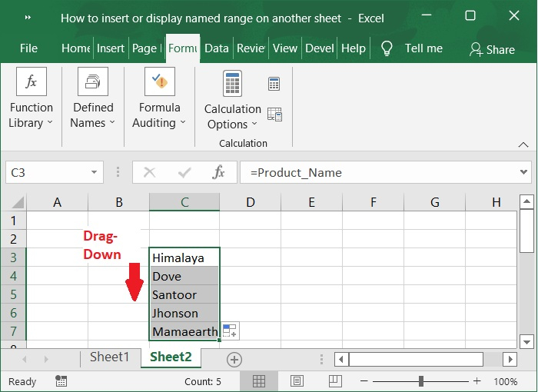The image size is (538, 392).
Task: Click the Calculate Sheet icon
Action: coord(274,115)
